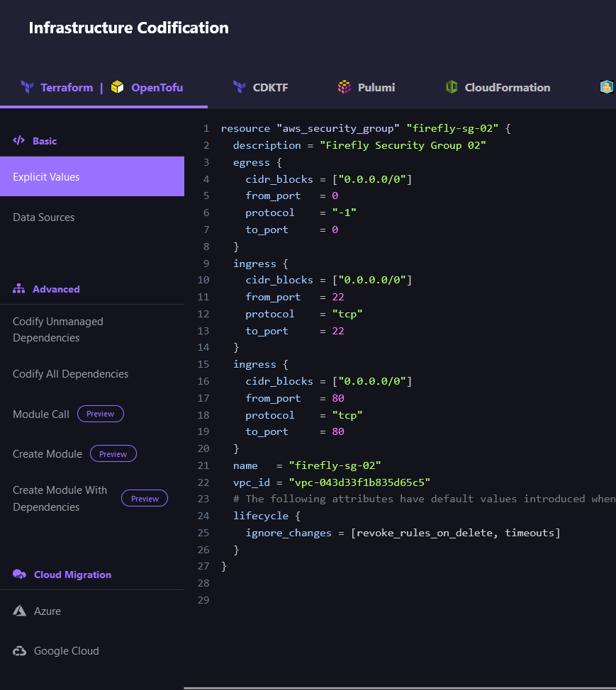The image size is (616, 690).
Task: Click the ingress keyword on line 15
Action: coord(254,364)
